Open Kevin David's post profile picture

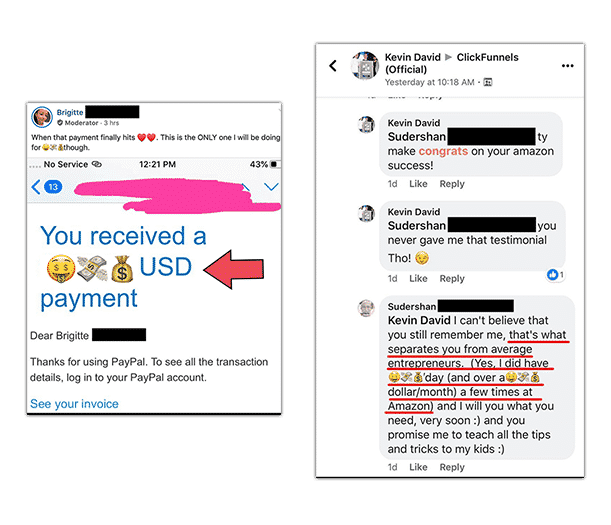364,65
